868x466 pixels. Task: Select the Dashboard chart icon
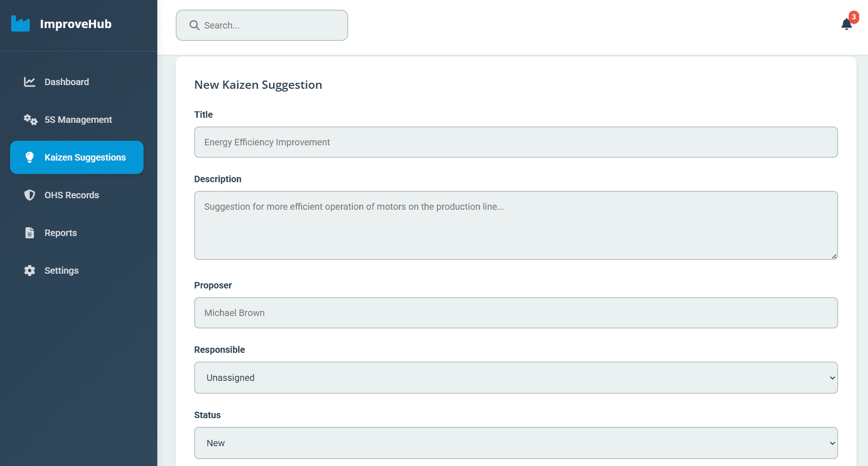(x=29, y=81)
